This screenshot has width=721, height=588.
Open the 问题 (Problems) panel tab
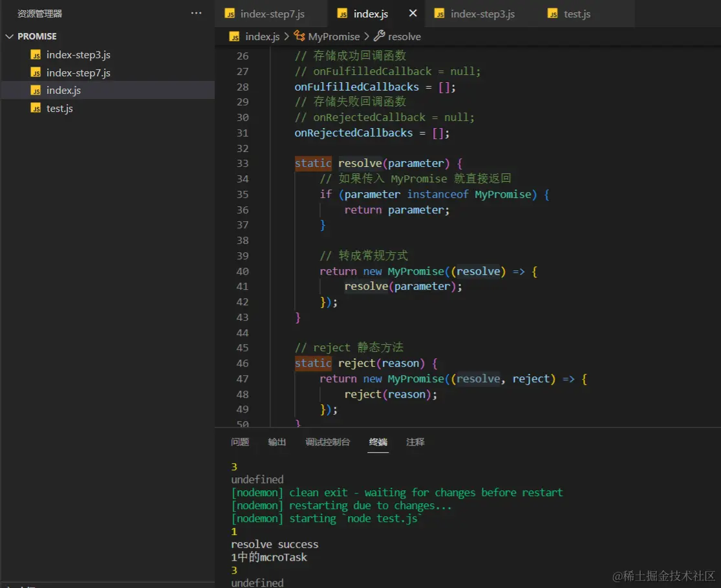239,442
